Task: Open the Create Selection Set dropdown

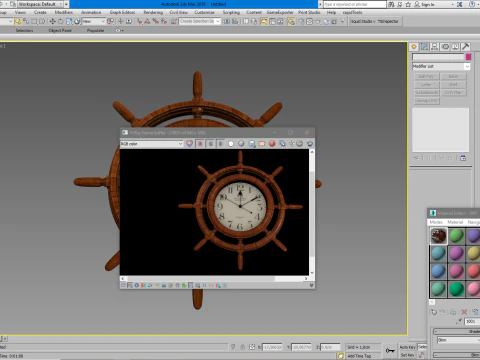Action: point(200,21)
